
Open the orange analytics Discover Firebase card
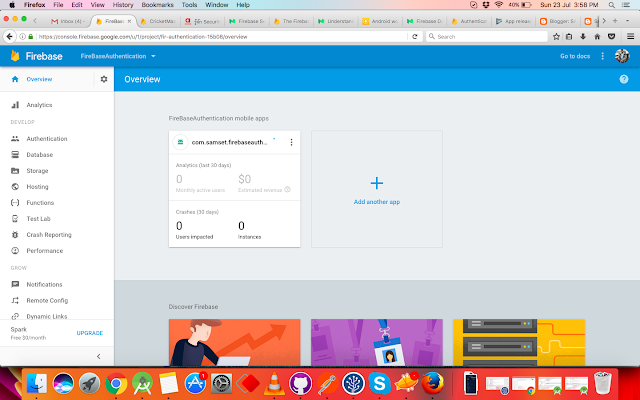(x=235, y=342)
